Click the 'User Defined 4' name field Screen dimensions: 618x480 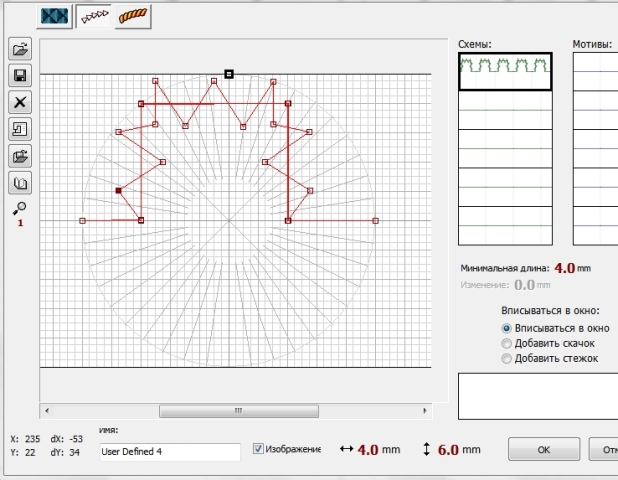tap(169, 452)
